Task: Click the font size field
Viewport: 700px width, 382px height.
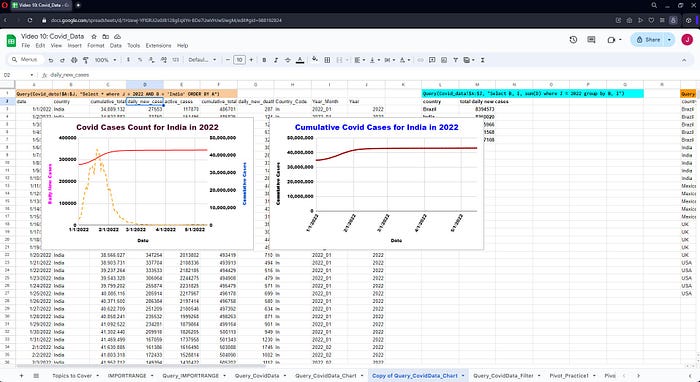Action: (x=239, y=60)
